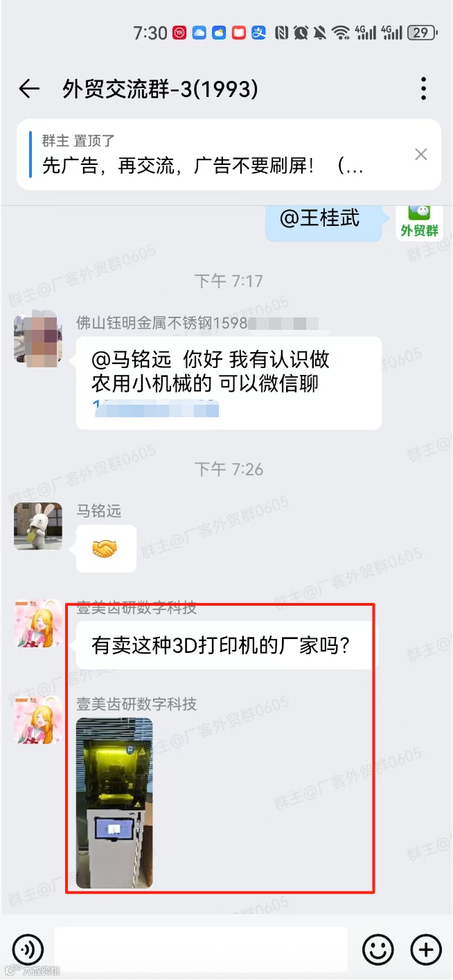Tap 马铭远's rabbit avatar
Screen dimensions: 453x980
[x=38, y=526]
